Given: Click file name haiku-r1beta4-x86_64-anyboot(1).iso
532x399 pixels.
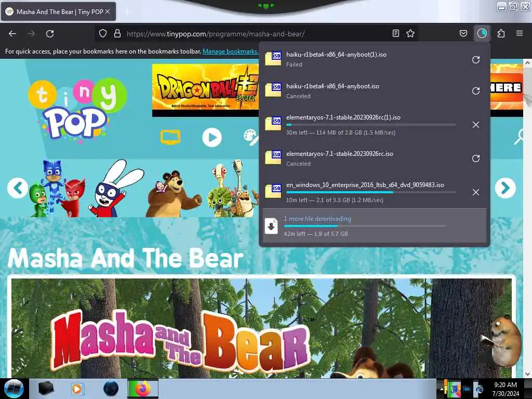Looking at the screenshot, I should [x=336, y=54].
